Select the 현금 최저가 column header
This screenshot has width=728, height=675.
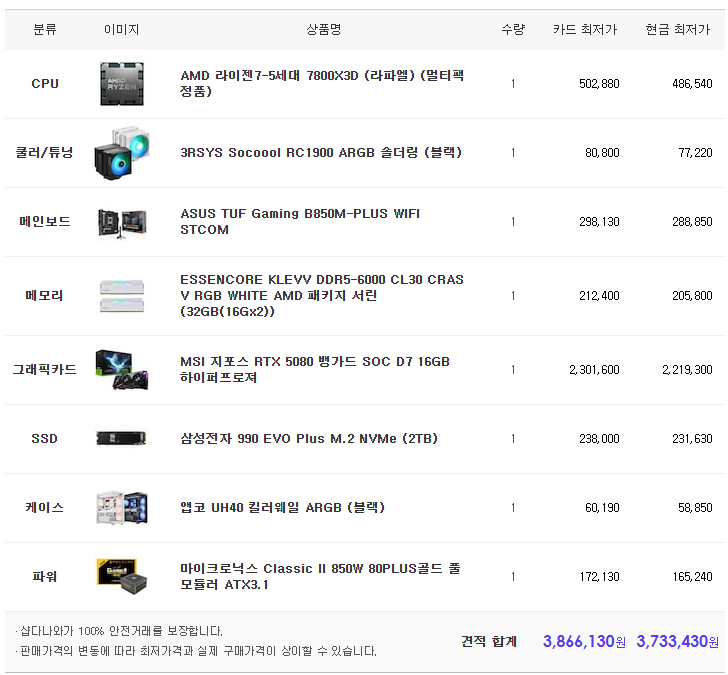678,29
